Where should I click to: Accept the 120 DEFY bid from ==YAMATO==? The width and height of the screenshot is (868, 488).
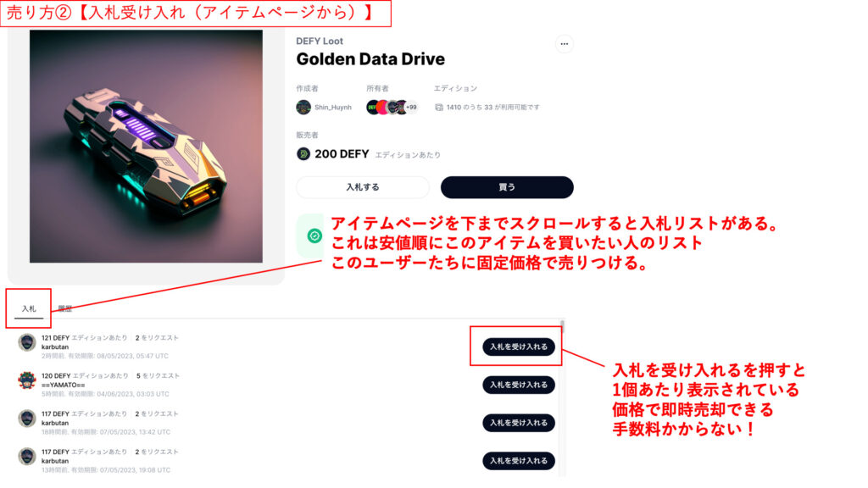click(x=519, y=385)
